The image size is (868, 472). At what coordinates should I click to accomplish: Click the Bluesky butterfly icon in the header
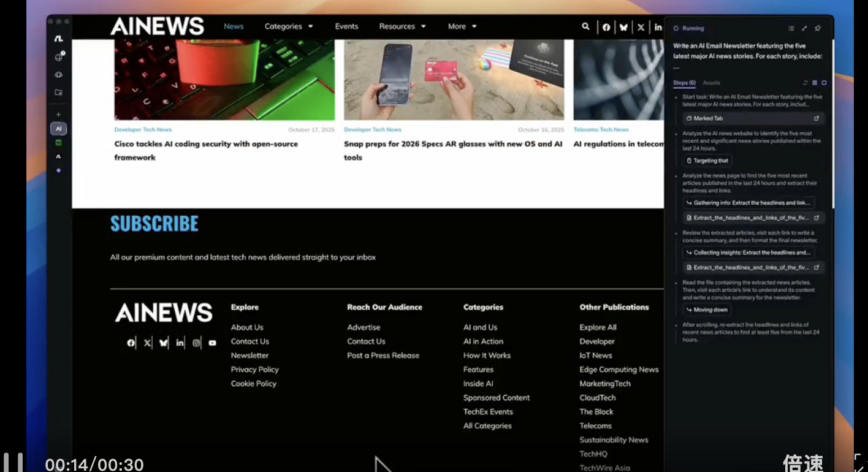click(623, 27)
